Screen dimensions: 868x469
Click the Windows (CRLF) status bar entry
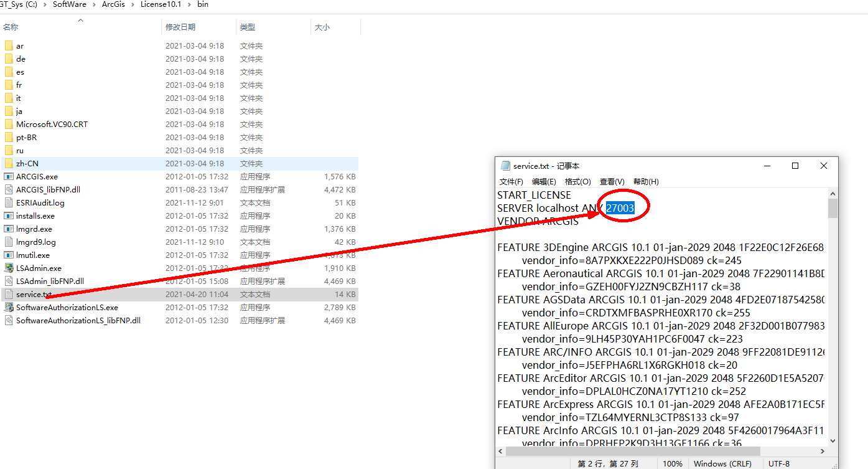click(x=723, y=463)
